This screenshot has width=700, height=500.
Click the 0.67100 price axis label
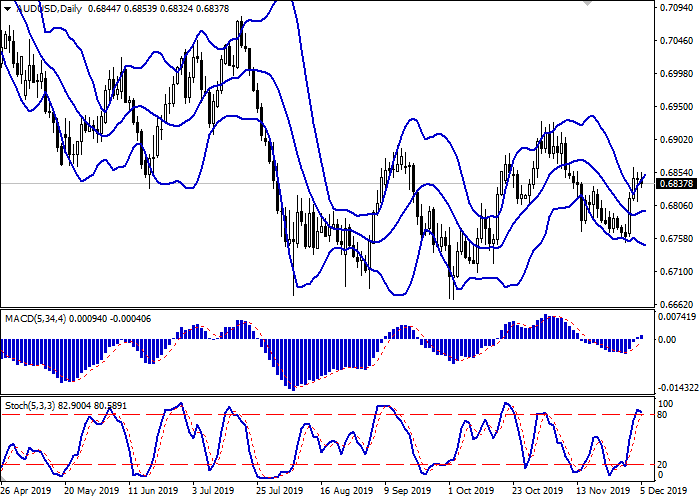click(x=676, y=271)
